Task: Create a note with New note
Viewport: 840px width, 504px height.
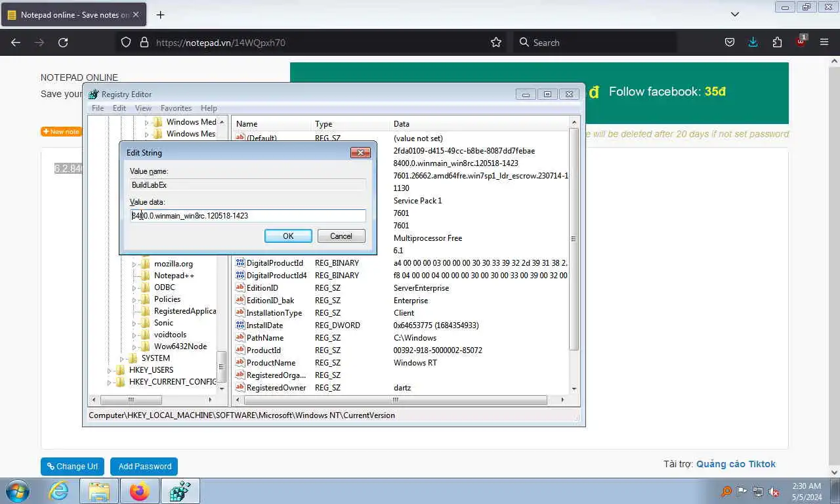Action: (62, 132)
